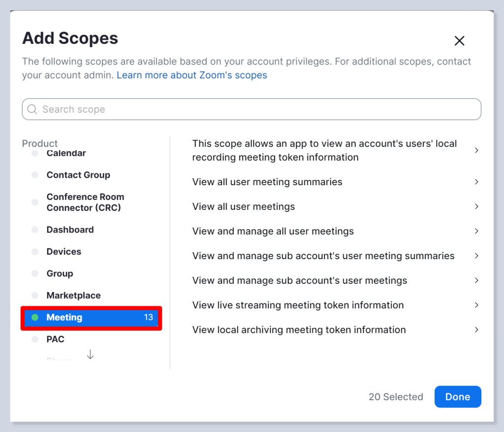This screenshot has height=432, width=504.
Task: Open Learn more about Zoom's scopes link
Action: [x=191, y=75]
